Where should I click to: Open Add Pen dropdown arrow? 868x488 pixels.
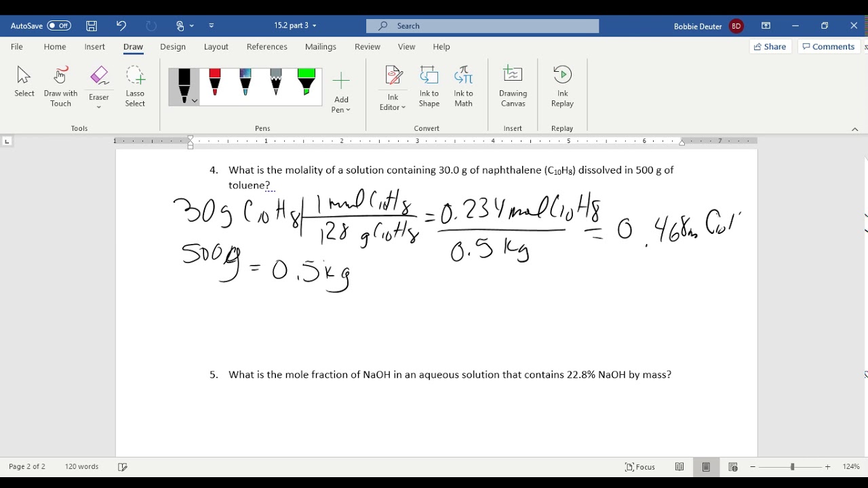point(349,110)
